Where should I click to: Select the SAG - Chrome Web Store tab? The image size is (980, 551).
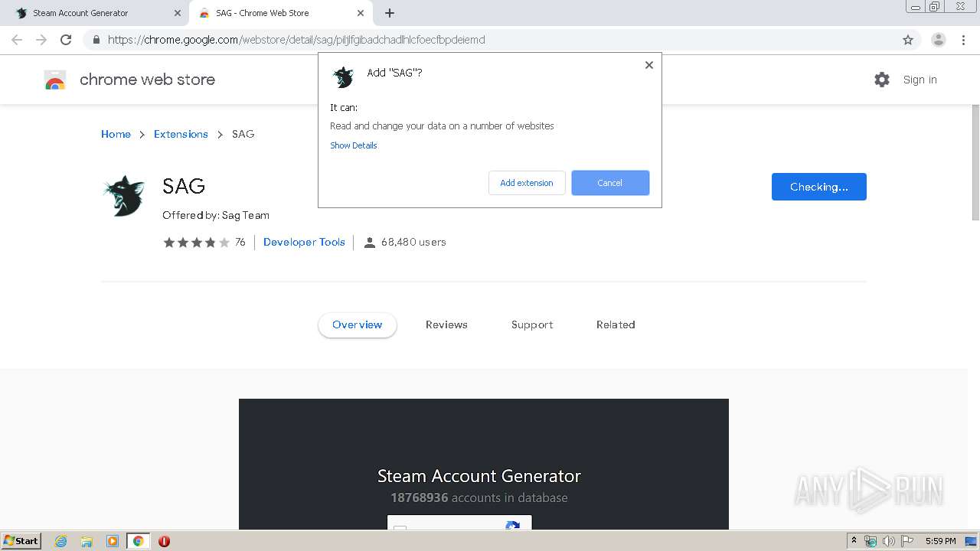tap(280, 13)
